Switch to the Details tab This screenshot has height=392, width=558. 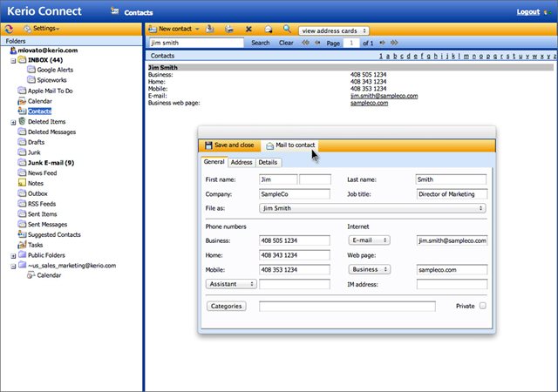coord(268,162)
